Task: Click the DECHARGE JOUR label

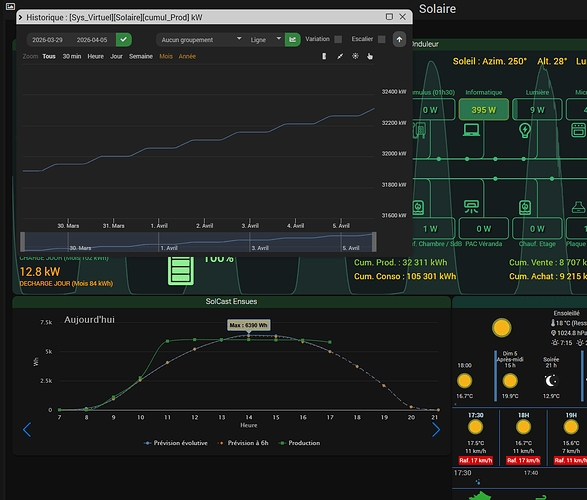Action: click(x=66, y=284)
